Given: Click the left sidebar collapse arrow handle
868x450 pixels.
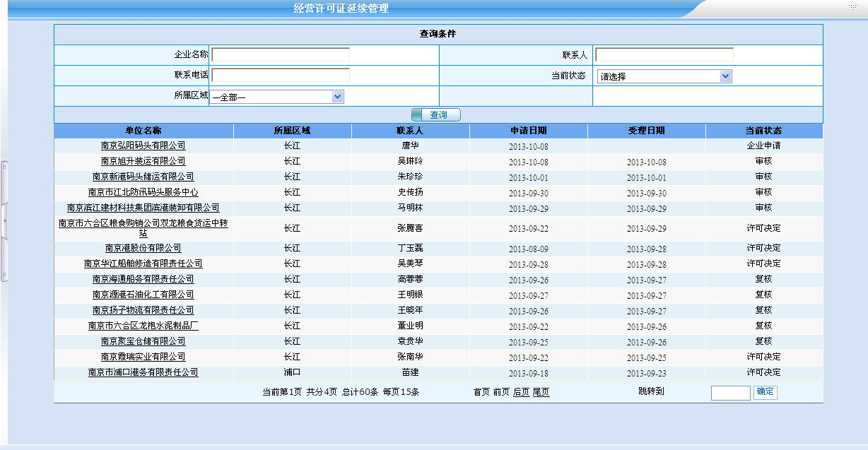Looking at the screenshot, I should [x=4, y=221].
